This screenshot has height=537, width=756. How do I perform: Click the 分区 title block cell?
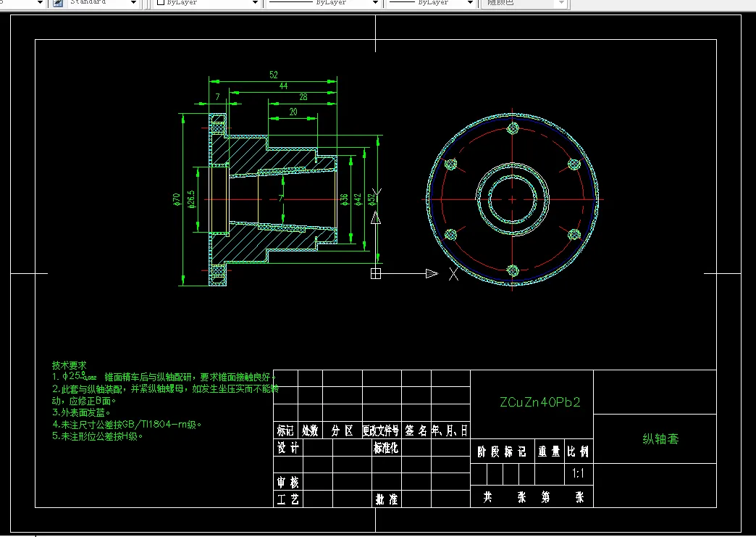(x=343, y=430)
